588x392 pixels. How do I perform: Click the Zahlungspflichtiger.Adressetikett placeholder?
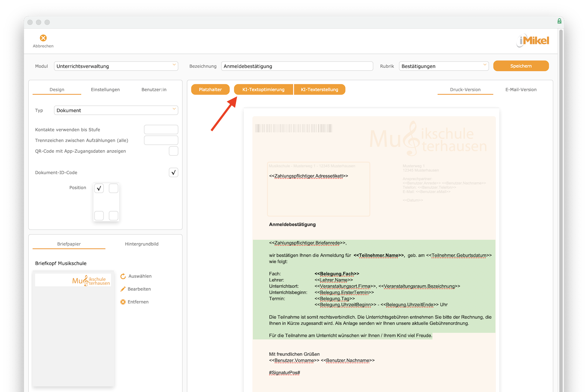point(309,176)
